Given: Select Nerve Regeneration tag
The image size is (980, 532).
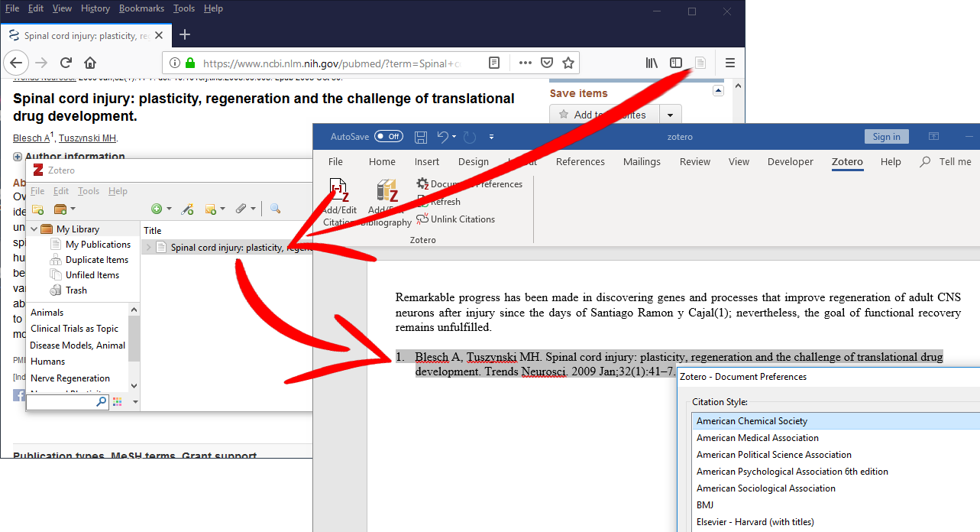Looking at the screenshot, I should (x=70, y=378).
